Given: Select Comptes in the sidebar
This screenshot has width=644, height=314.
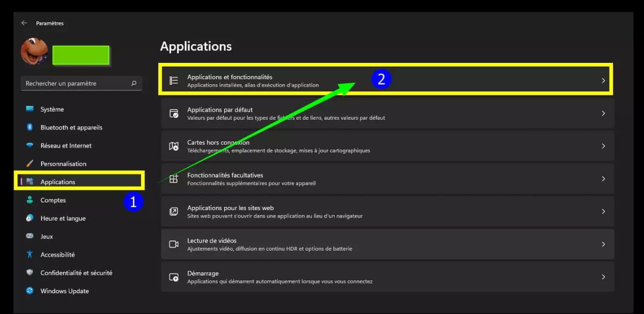Looking at the screenshot, I should 53,200.
